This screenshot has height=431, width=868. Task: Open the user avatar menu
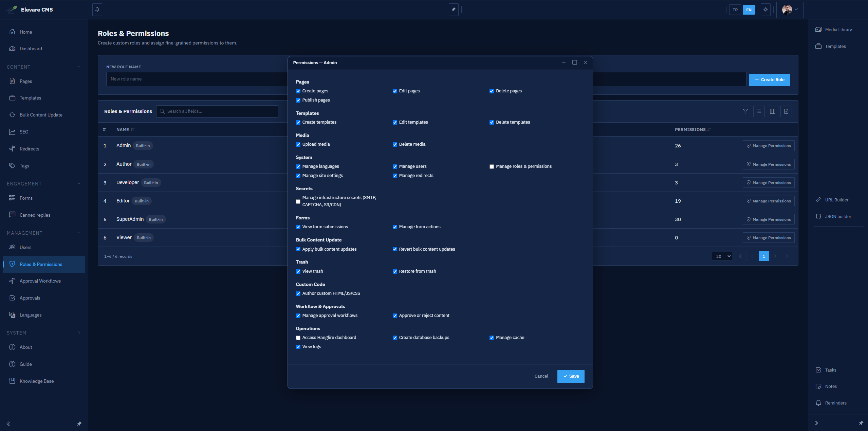point(790,10)
